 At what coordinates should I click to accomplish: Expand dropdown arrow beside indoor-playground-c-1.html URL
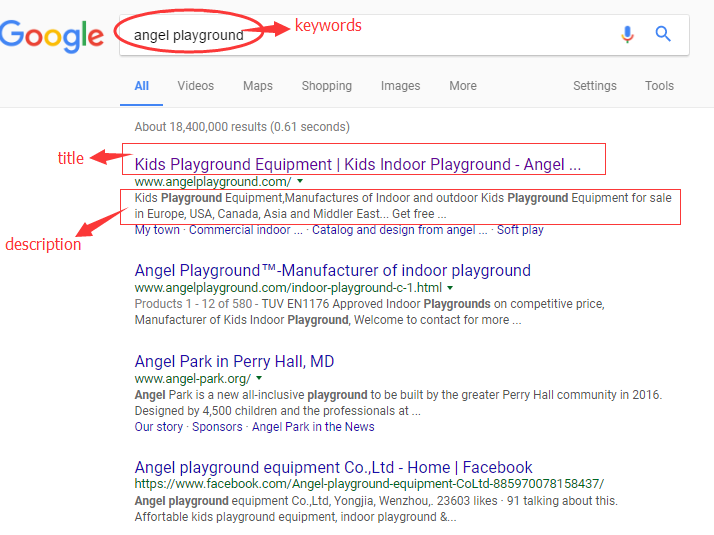pos(450,288)
